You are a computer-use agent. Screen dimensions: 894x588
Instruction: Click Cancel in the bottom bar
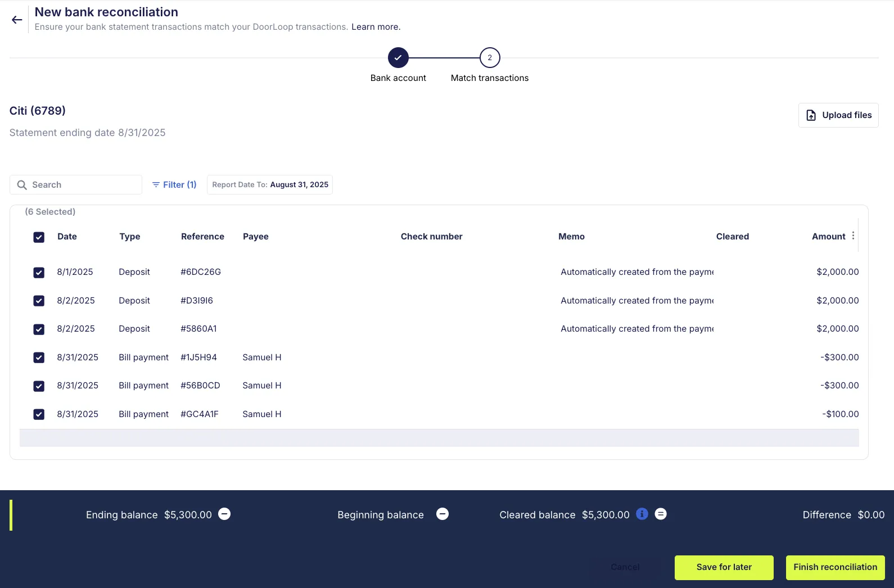[625, 567]
